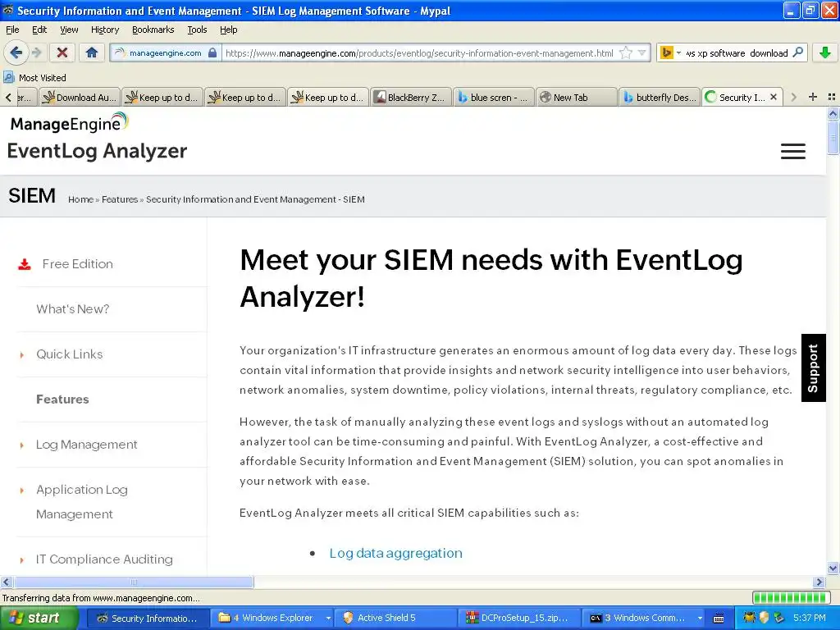Stop page loading with the red X
Viewport: 840px width, 630px height.
click(62, 52)
